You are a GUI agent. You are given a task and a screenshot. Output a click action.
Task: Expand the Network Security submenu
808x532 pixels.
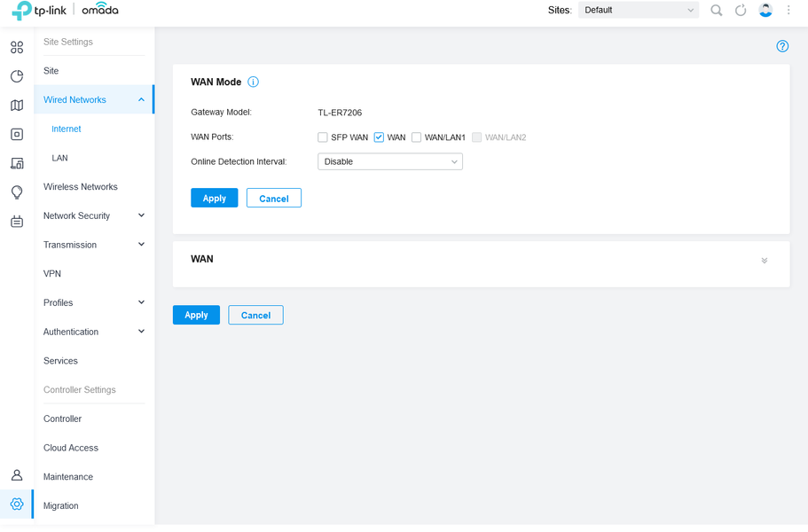point(141,215)
